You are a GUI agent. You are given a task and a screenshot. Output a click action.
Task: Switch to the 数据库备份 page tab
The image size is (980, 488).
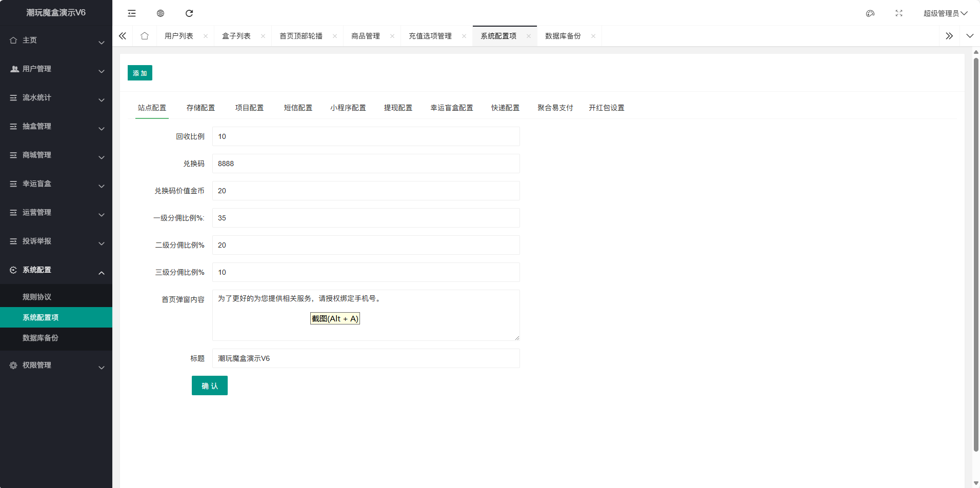pyautogui.click(x=563, y=36)
